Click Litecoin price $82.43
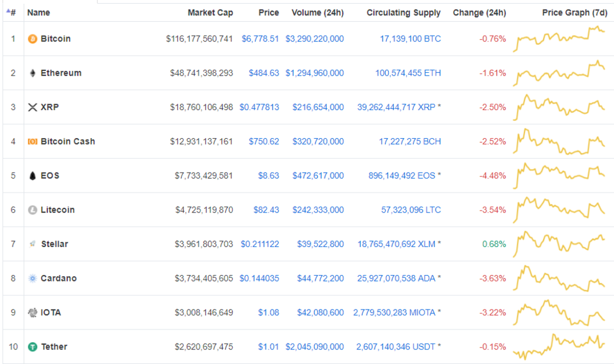Viewport: 614px width, 364px height. tap(266, 210)
